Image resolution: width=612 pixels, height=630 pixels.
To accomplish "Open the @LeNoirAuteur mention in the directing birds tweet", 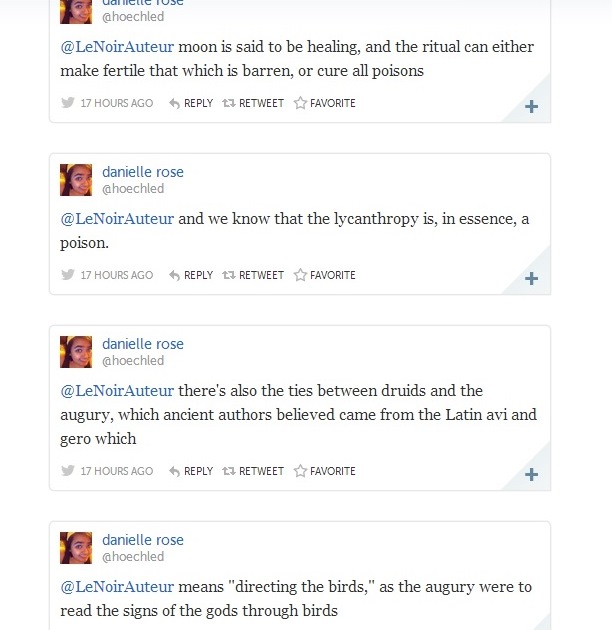I will [117, 587].
